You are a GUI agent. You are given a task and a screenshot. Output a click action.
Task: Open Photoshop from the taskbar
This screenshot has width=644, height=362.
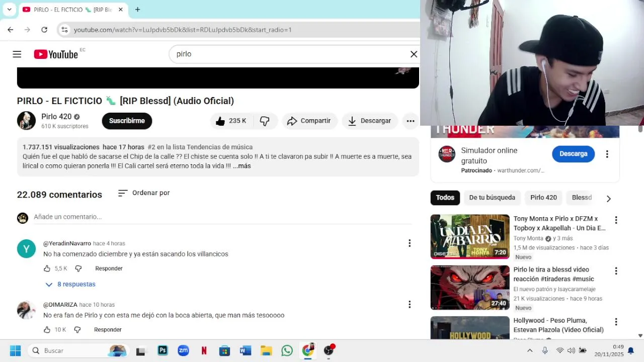click(x=163, y=350)
